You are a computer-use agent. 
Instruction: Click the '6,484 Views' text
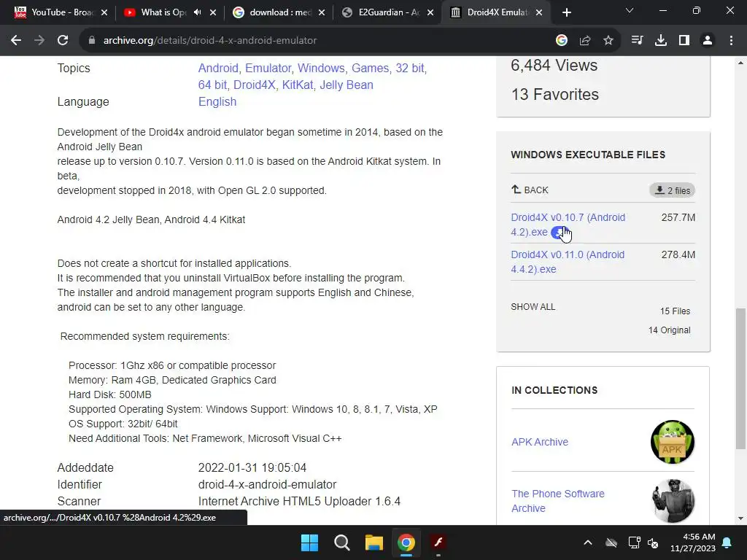coord(554,65)
